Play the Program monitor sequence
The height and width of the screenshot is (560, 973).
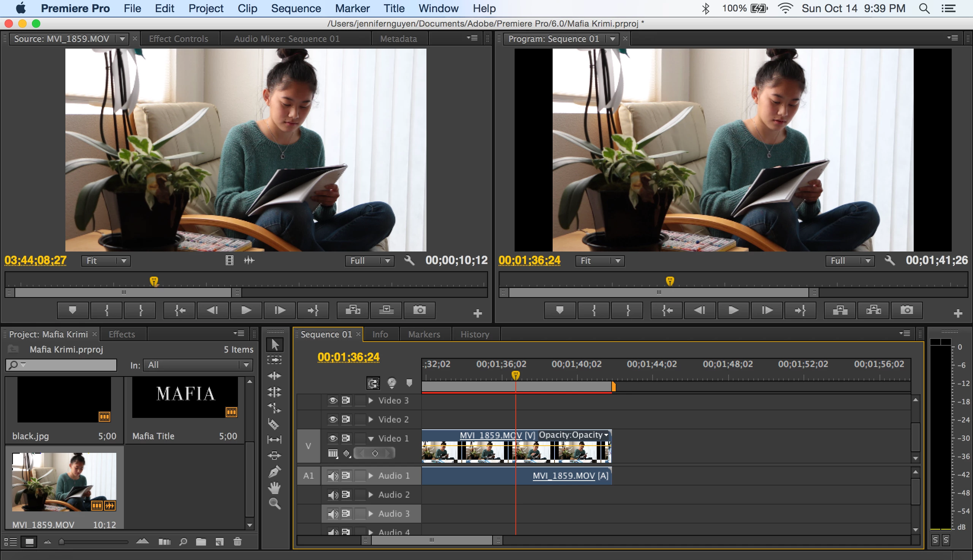(x=733, y=310)
